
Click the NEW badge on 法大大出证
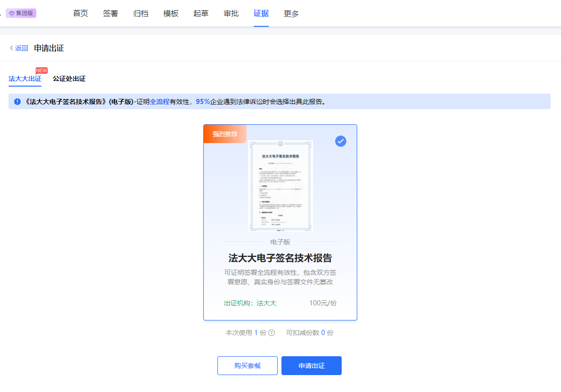click(x=41, y=71)
